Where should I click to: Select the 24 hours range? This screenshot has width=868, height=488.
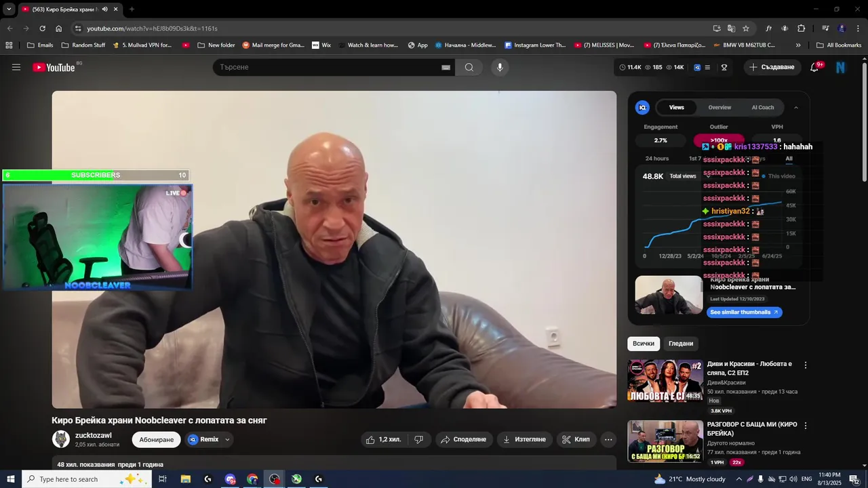pyautogui.click(x=657, y=159)
